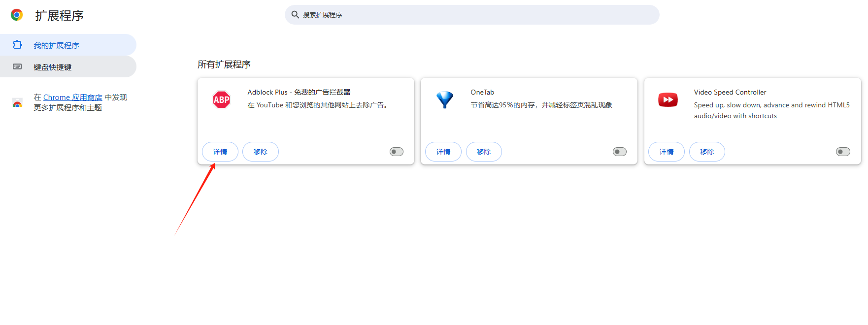868x325 pixels.
Task: Click the Adblock Plus ABP icon
Action: pos(221,100)
